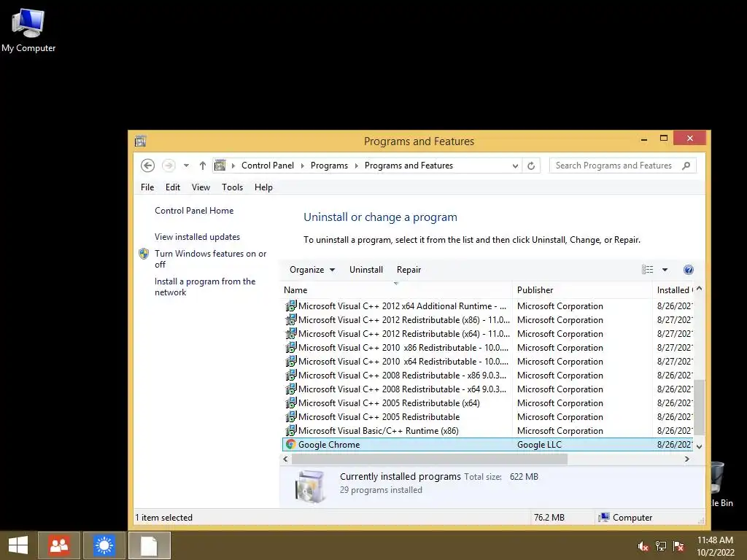Select Visual C++ 2005 Redistributable (x64) row
747x560 pixels.
488,402
